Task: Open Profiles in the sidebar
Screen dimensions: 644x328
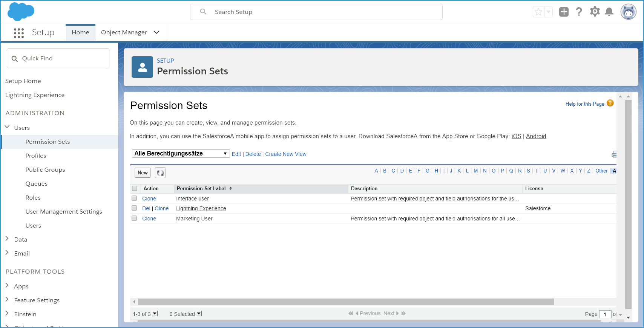Action: point(36,156)
